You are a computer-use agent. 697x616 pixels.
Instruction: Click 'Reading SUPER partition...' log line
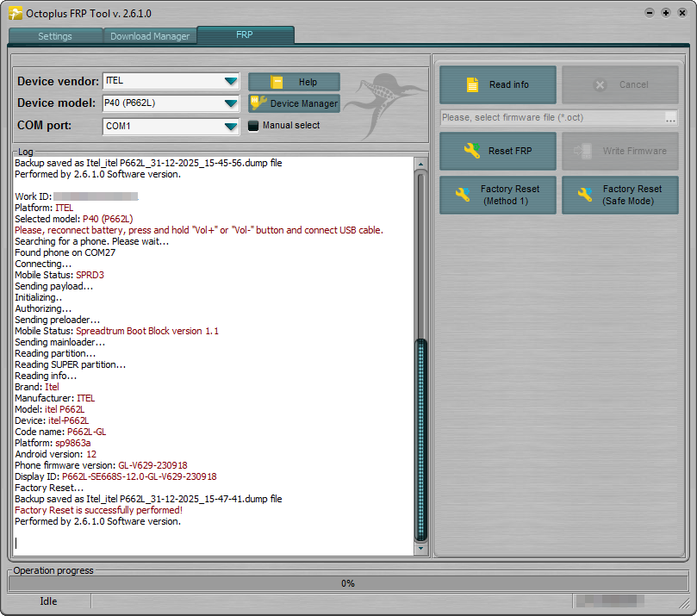click(71, 364)
